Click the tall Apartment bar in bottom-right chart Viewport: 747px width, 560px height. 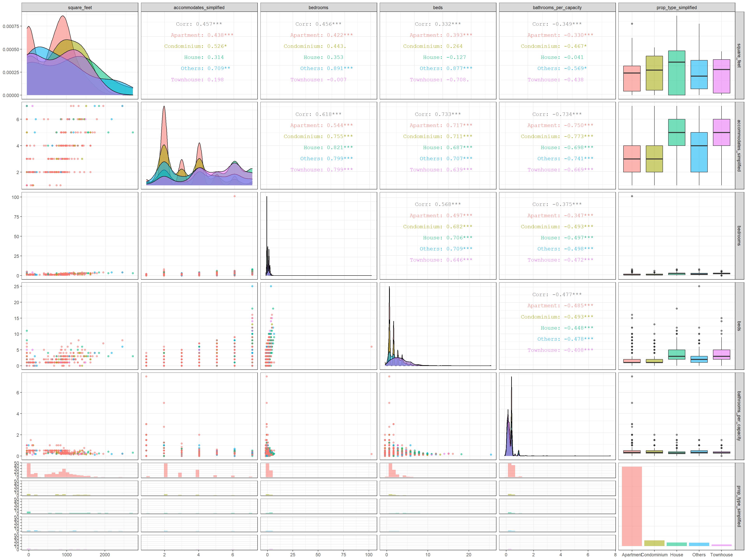pyautogui.click(x=631, y=506)
